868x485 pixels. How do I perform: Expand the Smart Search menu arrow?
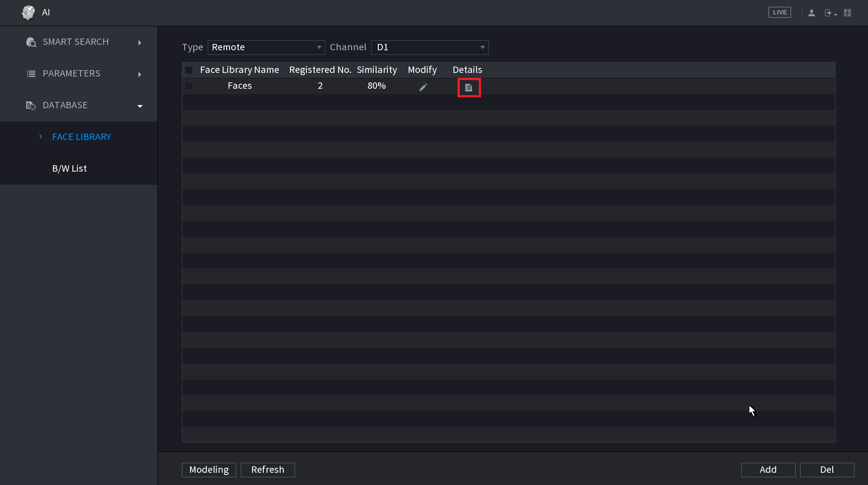click(140, 43)
